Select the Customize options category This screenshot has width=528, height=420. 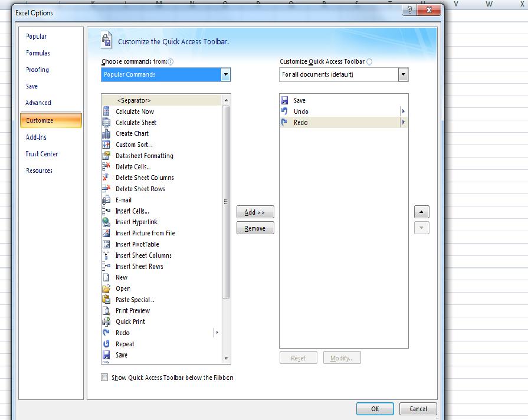point(51,120)
